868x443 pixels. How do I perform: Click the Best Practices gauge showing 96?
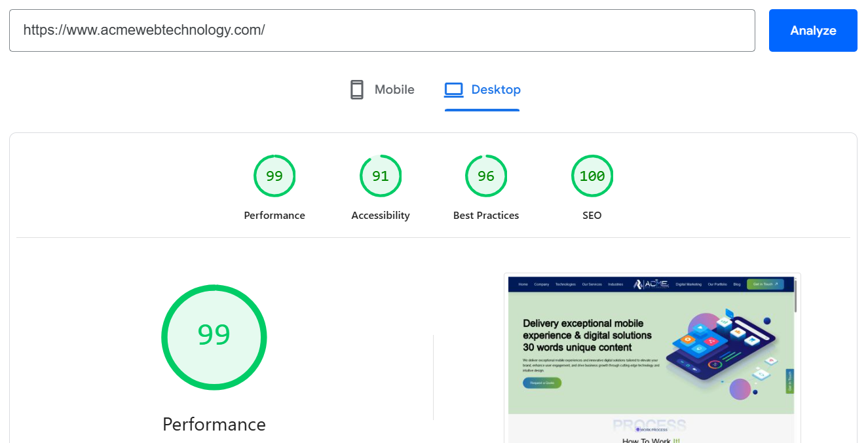(x=486, y=176)
